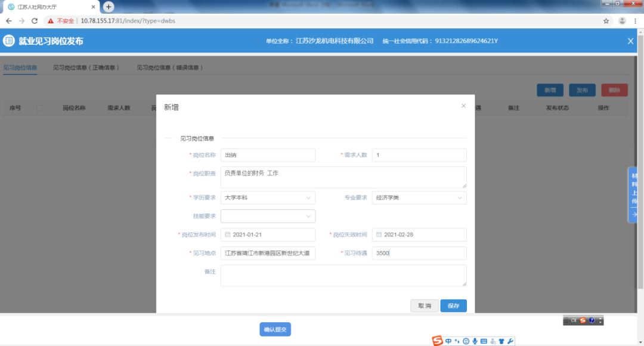Screen dimensions: 644x346
Task: Expand the 学历要求 dropdown
Action: pos(268,197)
